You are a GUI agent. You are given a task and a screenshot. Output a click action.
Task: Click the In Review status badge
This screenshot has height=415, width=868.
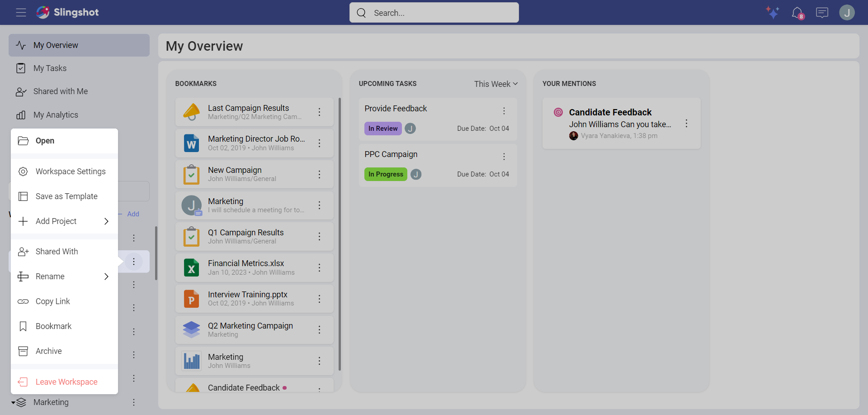(383, 129)
